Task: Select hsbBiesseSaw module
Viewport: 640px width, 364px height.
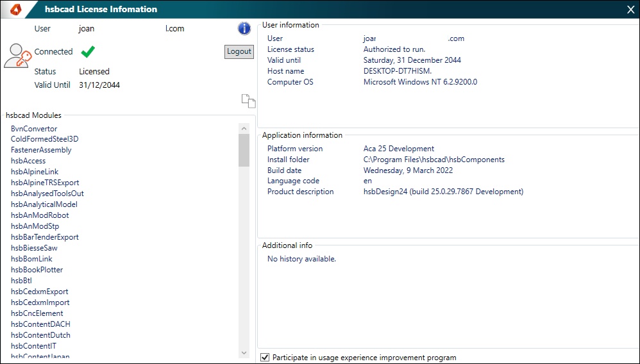Action: 34,248
